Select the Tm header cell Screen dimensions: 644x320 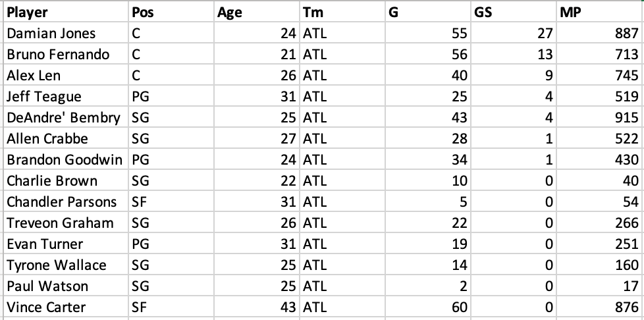342,12
